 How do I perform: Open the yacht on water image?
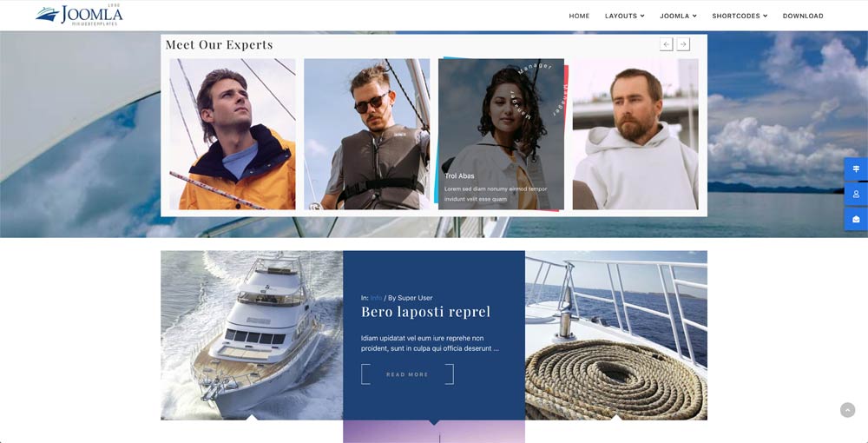pos(252,335)
